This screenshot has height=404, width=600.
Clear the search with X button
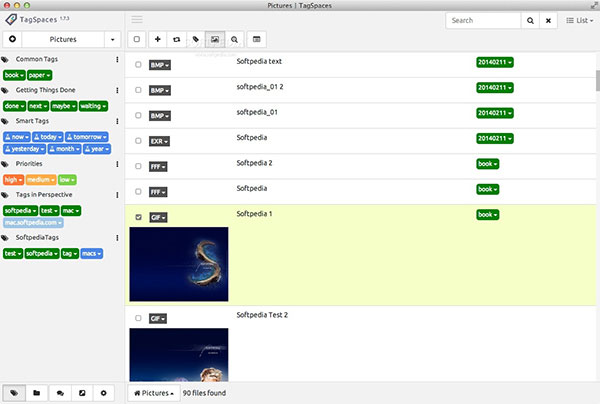548,20
